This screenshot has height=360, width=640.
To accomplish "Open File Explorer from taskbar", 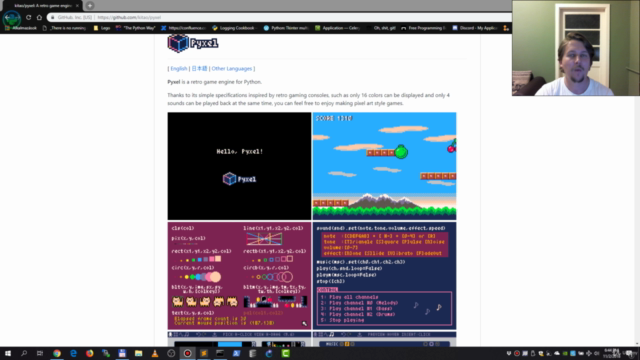I will (x=138, y=353).
